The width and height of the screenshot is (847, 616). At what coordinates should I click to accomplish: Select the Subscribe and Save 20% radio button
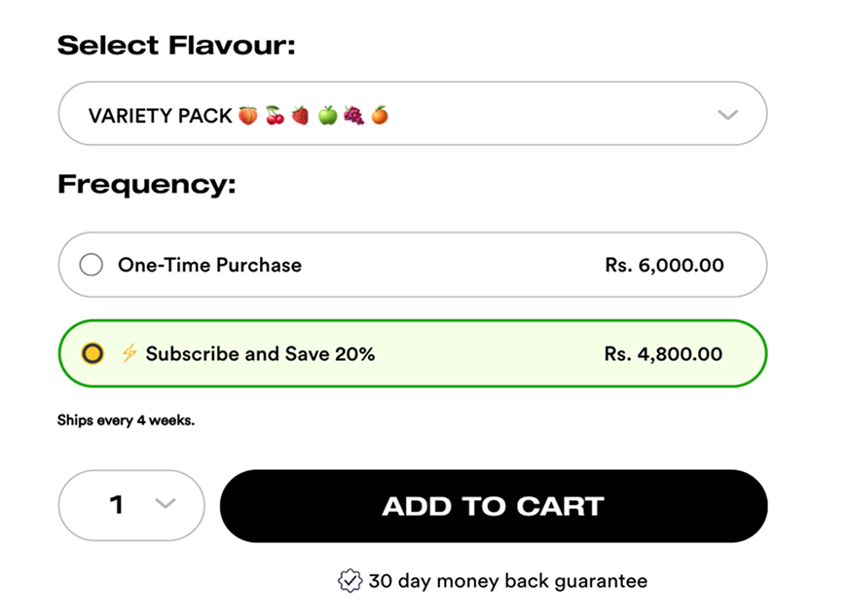(92, 353)
